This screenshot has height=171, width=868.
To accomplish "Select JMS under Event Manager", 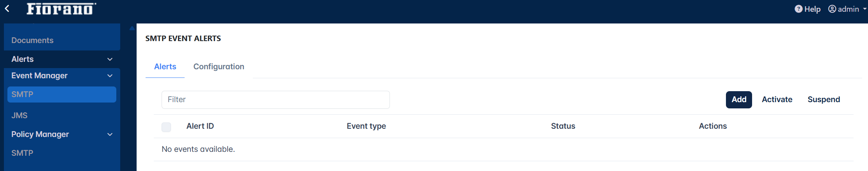I will 20,115.
